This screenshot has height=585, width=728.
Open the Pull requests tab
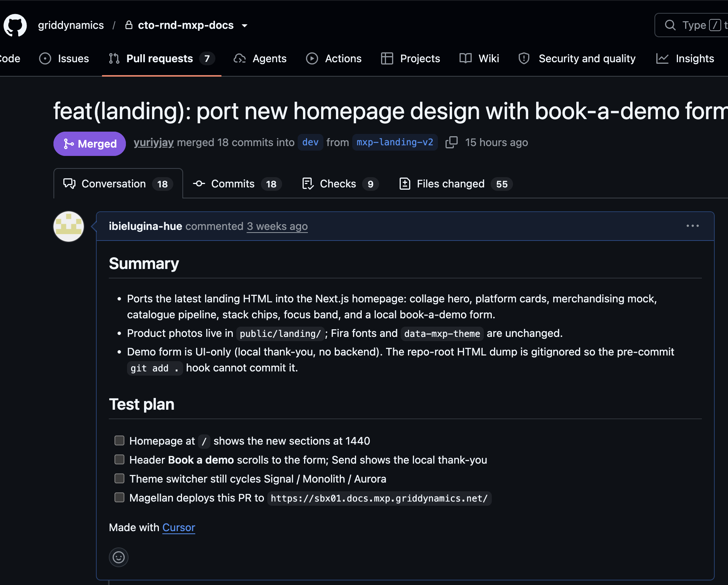tap(162, 58)
